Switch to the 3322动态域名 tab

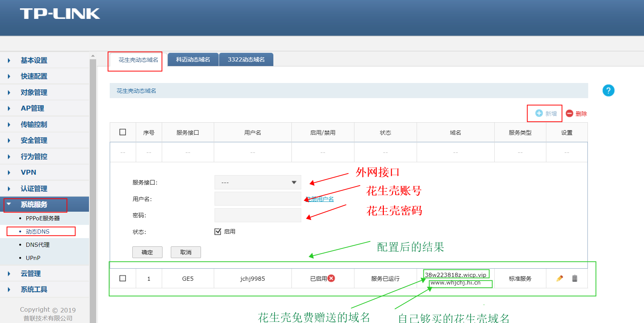(x=246, y=60)
